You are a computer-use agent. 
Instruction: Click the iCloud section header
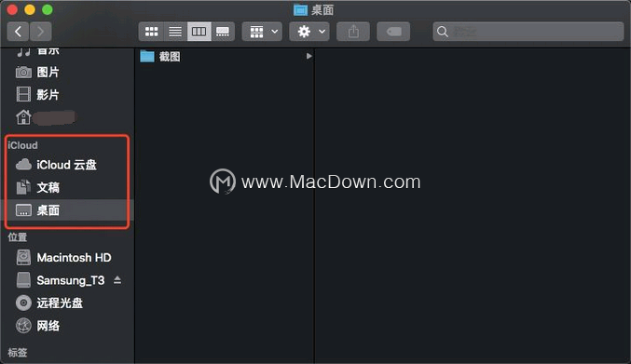coord(22,145)
